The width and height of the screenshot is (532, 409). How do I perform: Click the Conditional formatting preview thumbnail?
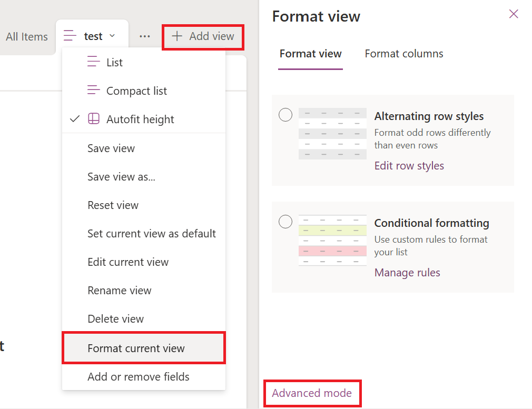coord(332,240)
